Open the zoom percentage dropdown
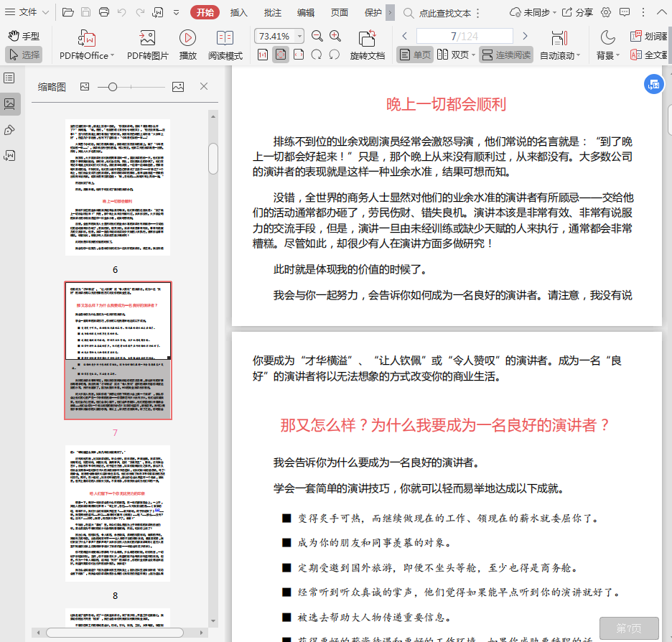Image resolution: width=672 pixels, height=642 pixels. 299,36
